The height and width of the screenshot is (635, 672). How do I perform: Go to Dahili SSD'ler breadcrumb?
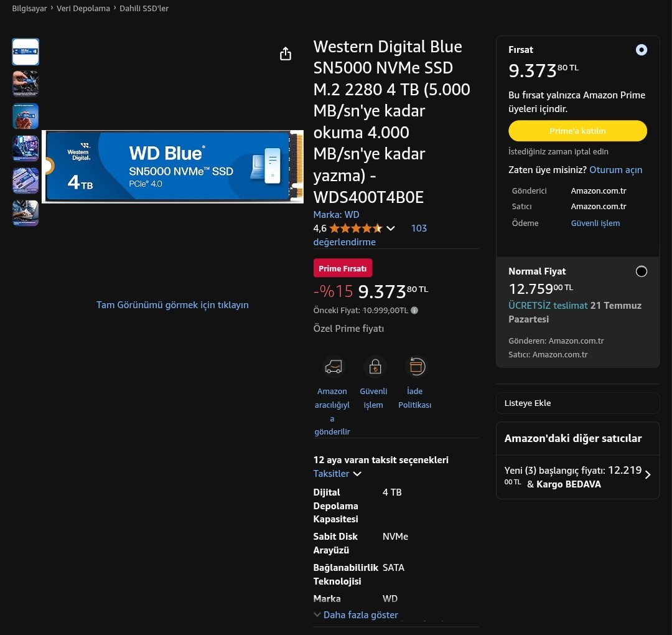144,8
